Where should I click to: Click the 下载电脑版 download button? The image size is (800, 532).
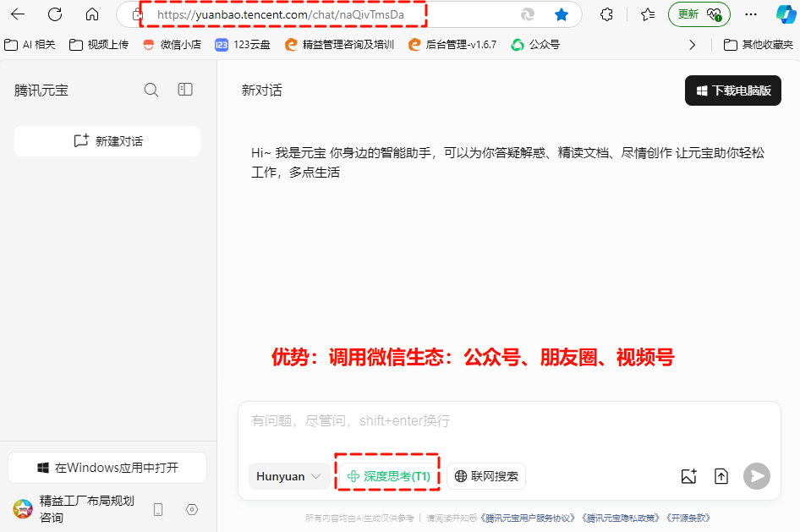click(732, 90)
